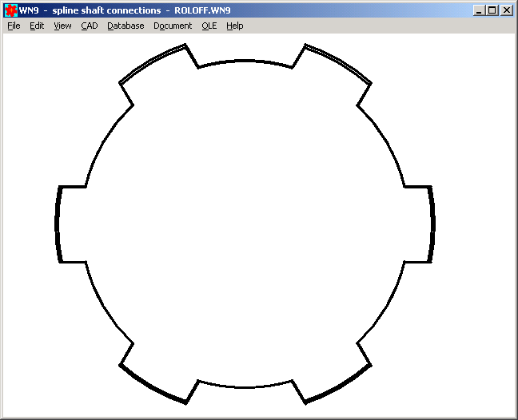Open the CAD menu
Image resolution: width=518 pixels, height=420 pixels.
(x=90, y=26)
